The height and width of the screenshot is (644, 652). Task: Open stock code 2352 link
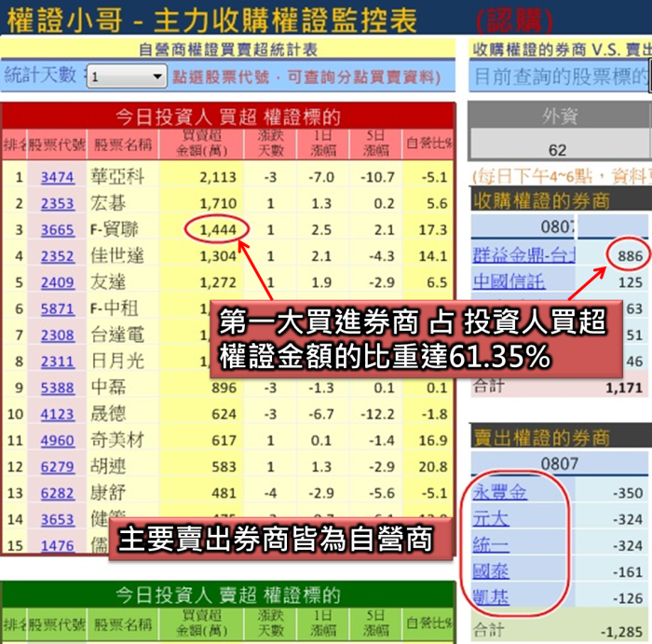coord(58,256)
